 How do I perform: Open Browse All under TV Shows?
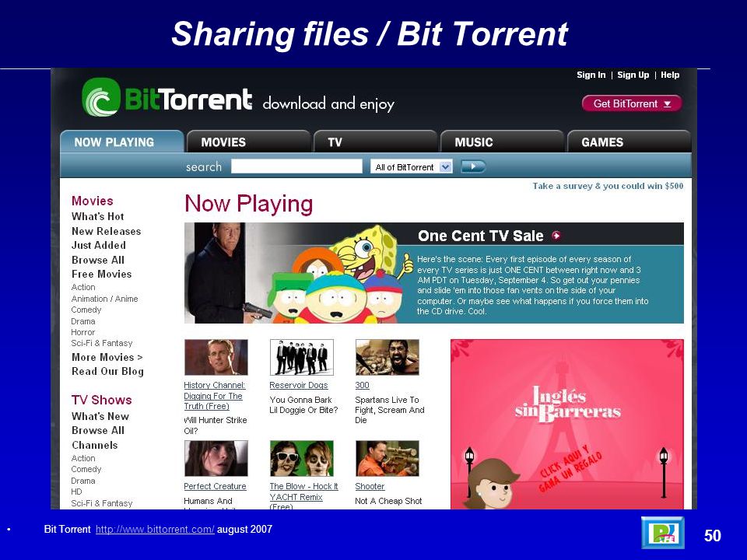(x=98, y=430)
